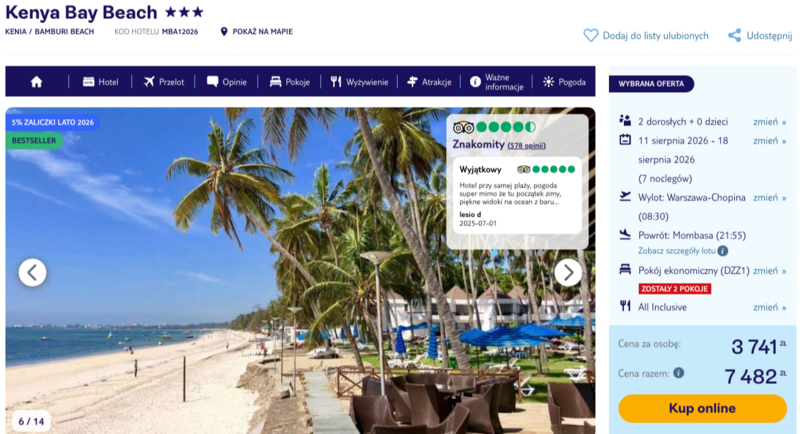Change number of travelers via zmień

(x=769, y=121)
